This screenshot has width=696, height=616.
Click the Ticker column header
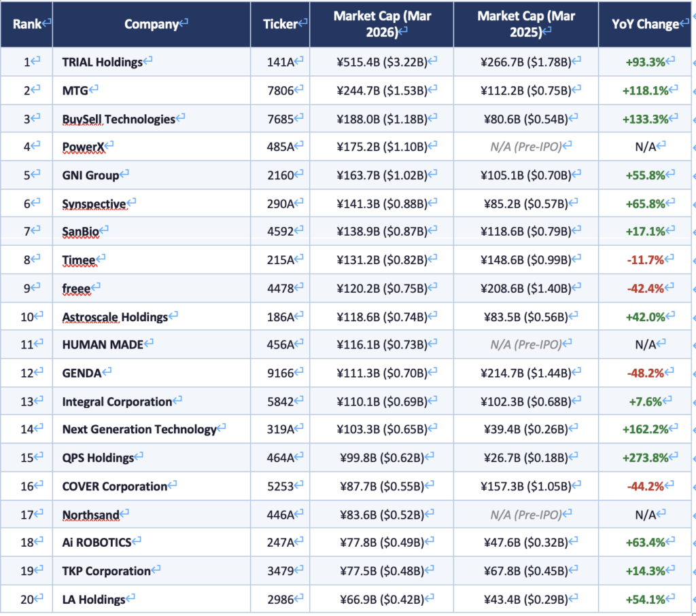[280, 24]
